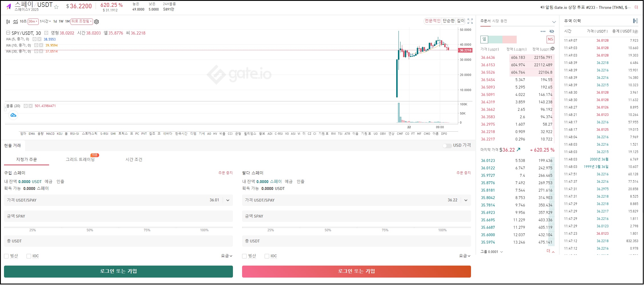The width and height of the screenshot is (644, 285).
Task: Expand 요금 in the buy form
Action: click(x=227, y=256)
